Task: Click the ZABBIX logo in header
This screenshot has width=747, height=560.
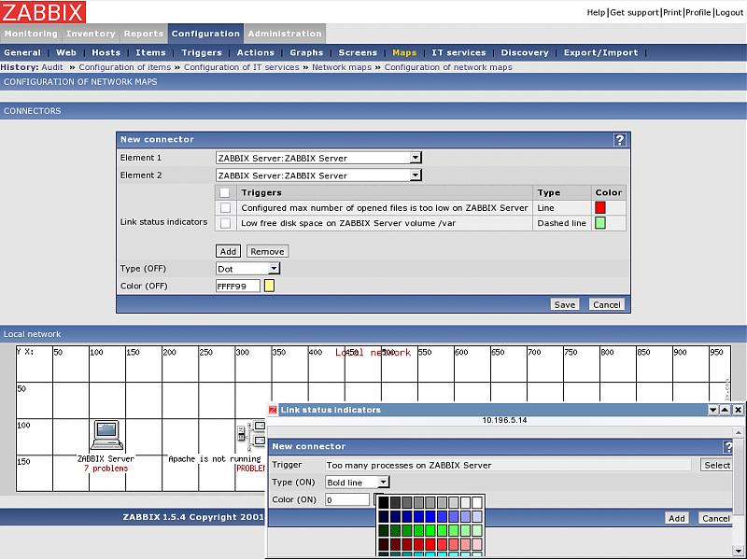Action: pos(43,12)
